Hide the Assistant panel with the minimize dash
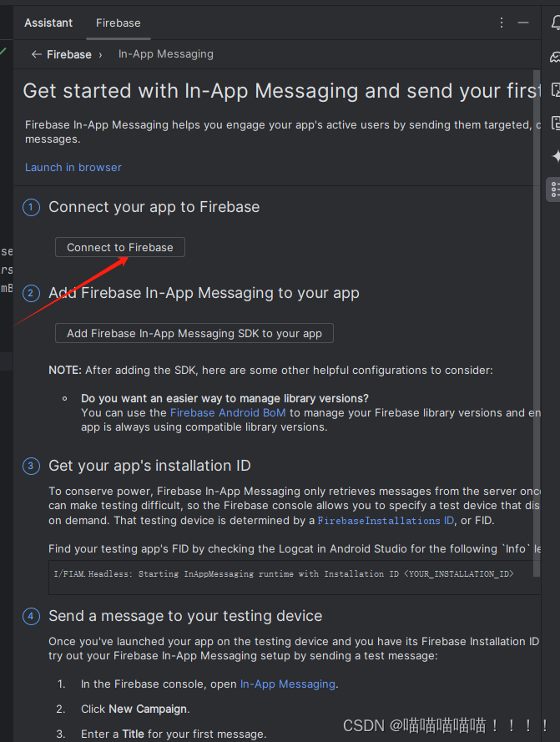This screenshot has width=560, height=742. pyautogui.click(x=523, y=23)
